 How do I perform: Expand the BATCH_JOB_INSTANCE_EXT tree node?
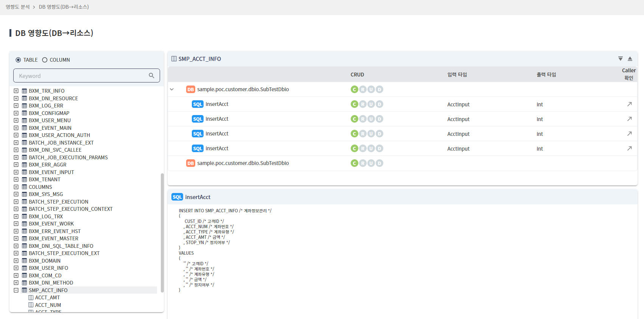(x=16, y=143)
